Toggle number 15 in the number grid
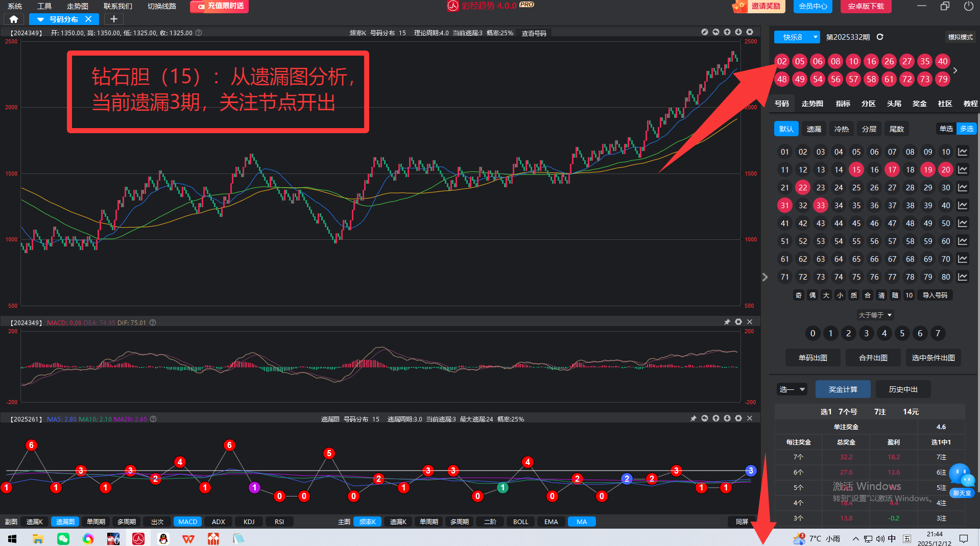The height and width of the screenshot is (546, 980). [x=856, y=170]
